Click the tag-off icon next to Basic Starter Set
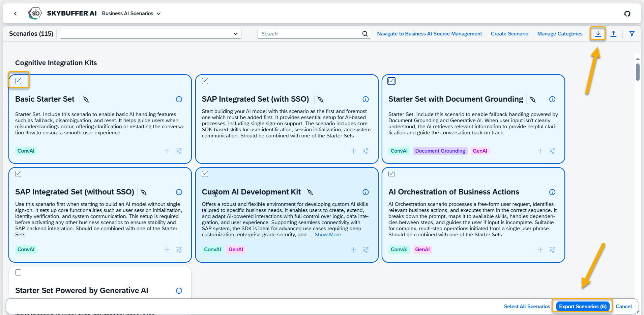This screenshot has height=315, width=644. [x=86, y=99]
